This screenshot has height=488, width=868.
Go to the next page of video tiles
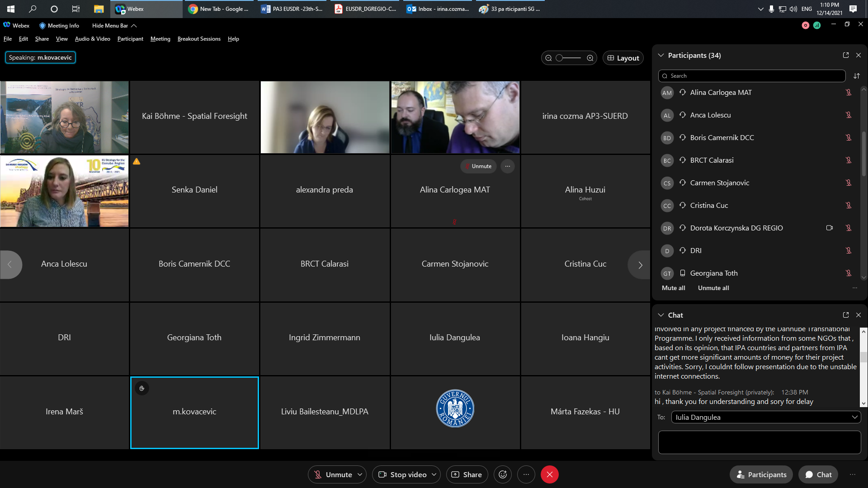tap(640, 265)
